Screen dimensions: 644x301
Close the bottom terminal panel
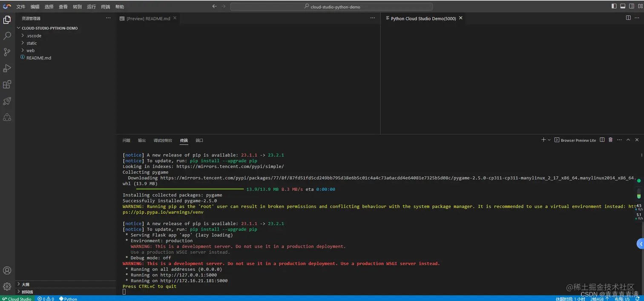637,140
